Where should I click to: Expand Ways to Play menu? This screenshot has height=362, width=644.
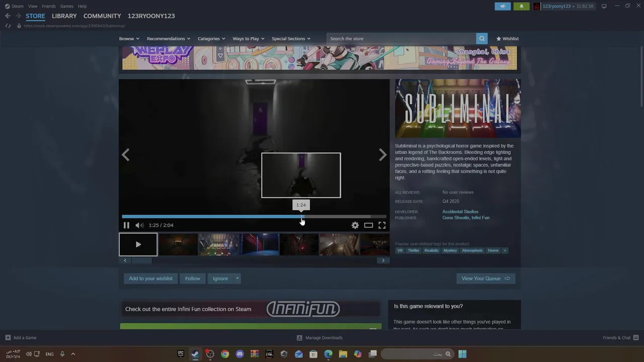click(x=249, y=39)
